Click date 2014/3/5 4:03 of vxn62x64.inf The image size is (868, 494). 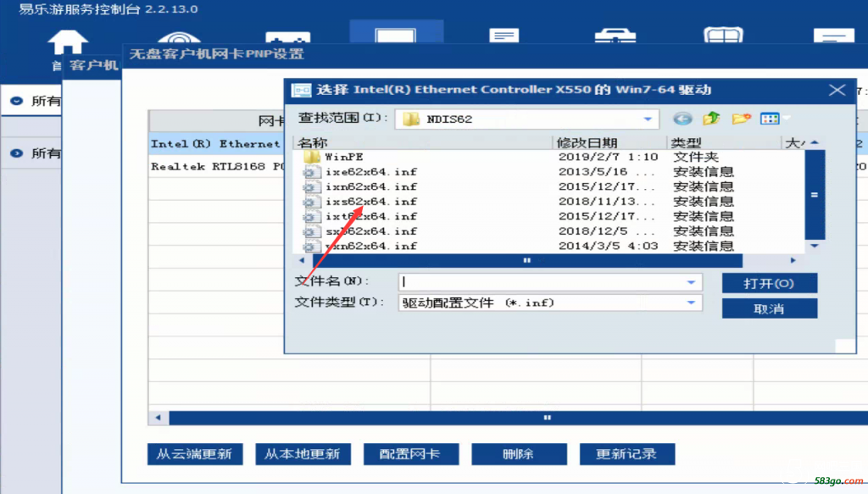608,247
